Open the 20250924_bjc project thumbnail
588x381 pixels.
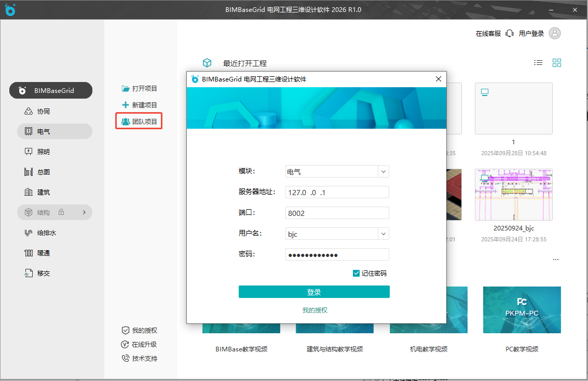pyautogui.click(x=513, y=195)
